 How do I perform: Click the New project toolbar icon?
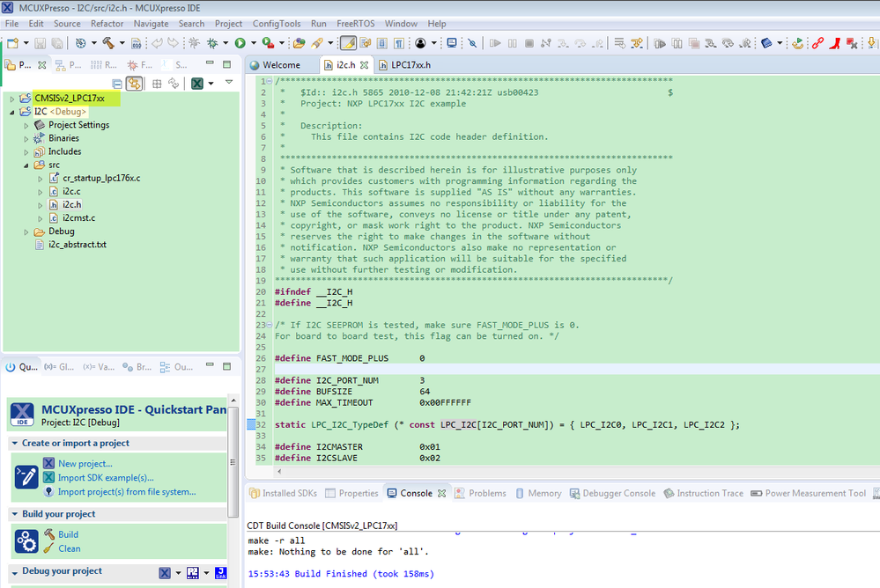[12, 43]
